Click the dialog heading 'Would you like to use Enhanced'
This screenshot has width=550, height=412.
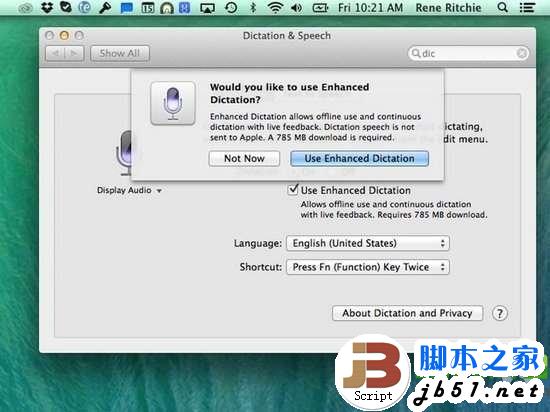[x=289, y=87]
